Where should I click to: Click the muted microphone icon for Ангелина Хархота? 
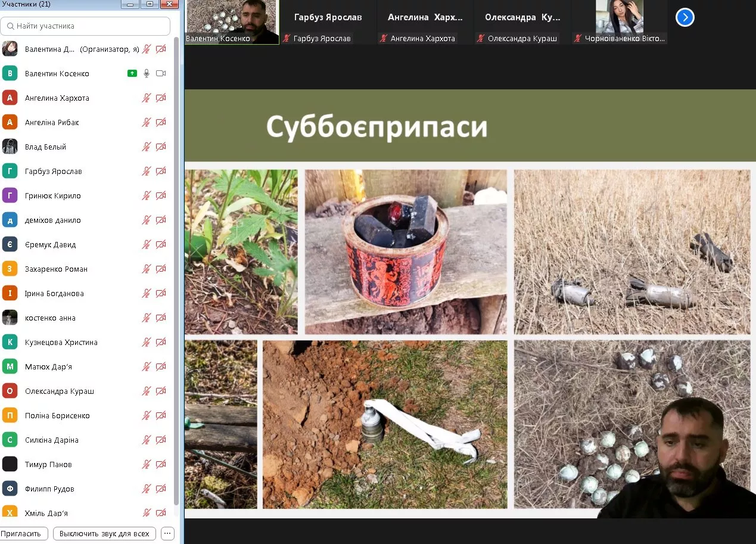click(x=147, y=98)
